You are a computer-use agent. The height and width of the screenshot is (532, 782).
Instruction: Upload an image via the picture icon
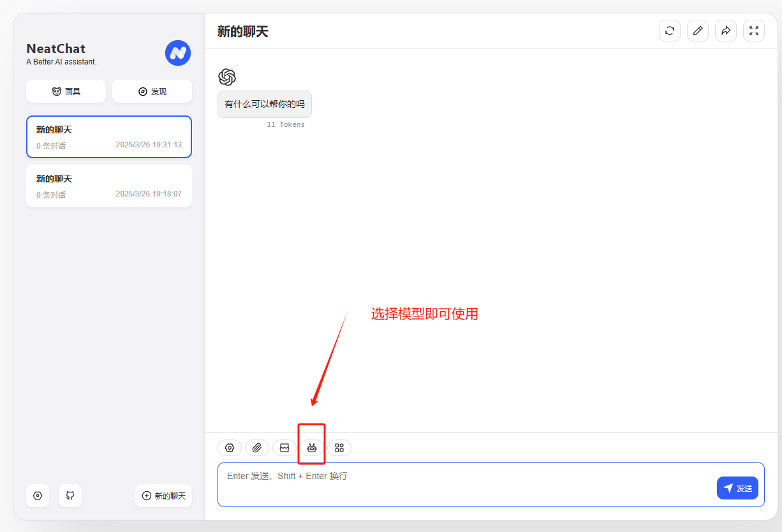pos(284,448)
